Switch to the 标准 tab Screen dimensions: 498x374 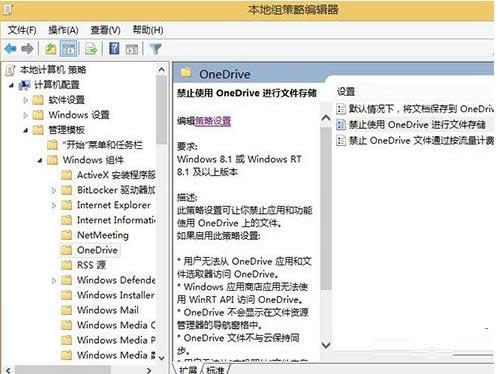click(x=215, y=369)
